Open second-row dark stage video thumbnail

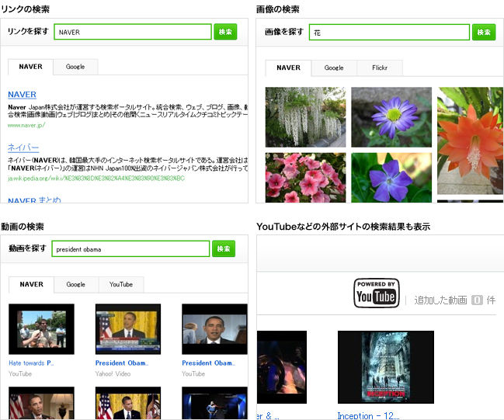pyautogui.click(x=214, y=403)
